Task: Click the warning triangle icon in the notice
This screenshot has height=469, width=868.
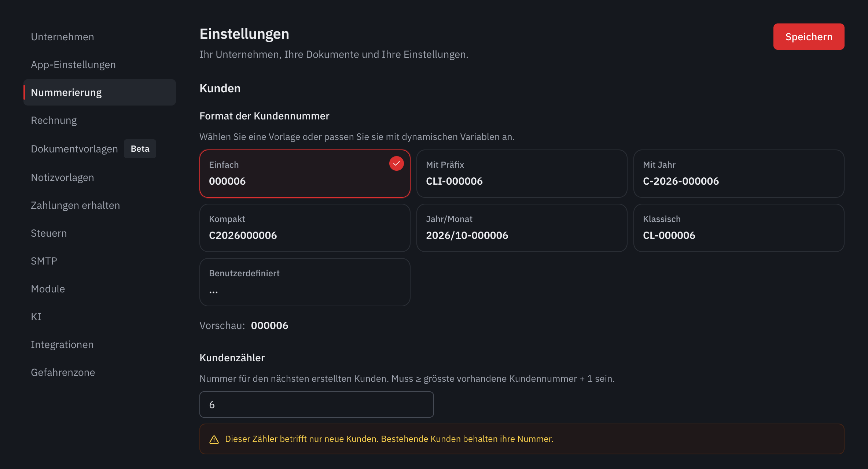Action: click(x=214, y=439)
